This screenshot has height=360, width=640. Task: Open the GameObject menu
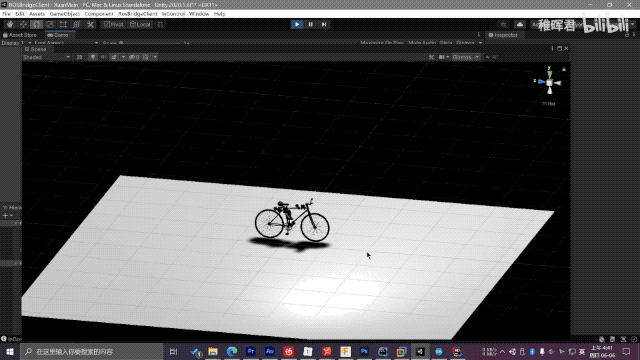tap(64, 14)
